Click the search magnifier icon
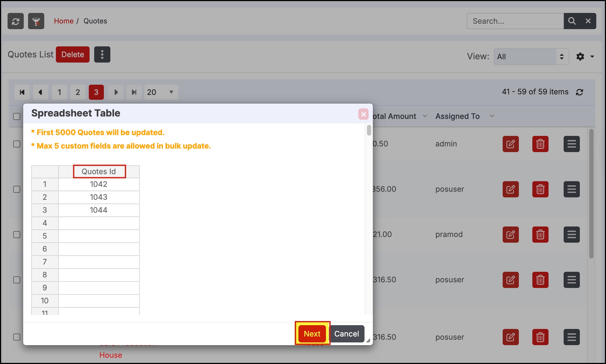 pos(572,21)
